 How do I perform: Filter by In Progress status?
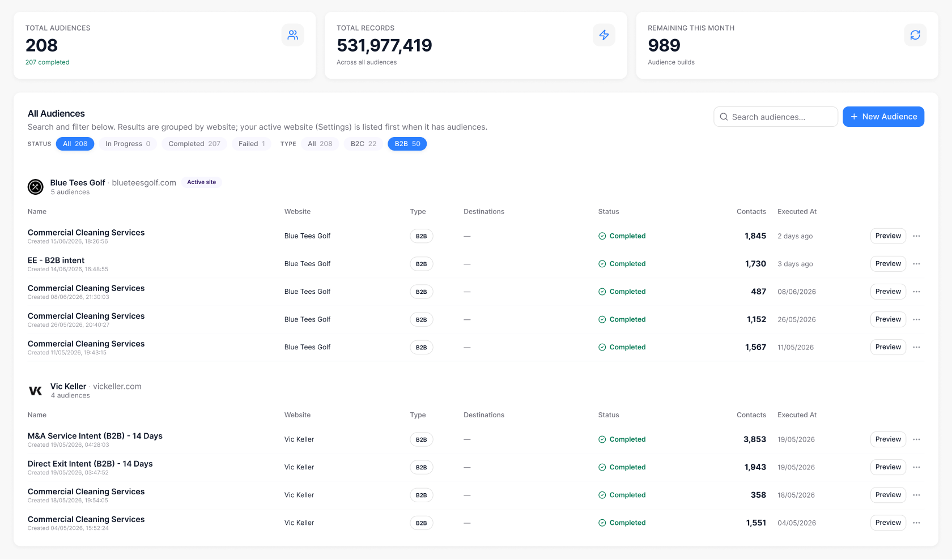pos(128,144)
